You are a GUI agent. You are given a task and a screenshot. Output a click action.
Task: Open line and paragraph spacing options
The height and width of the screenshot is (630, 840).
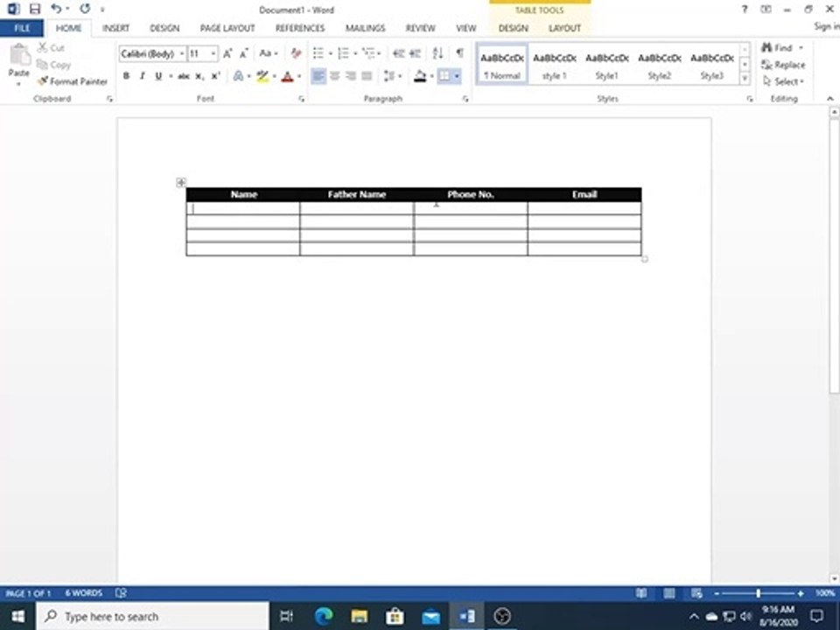point(390,77)
